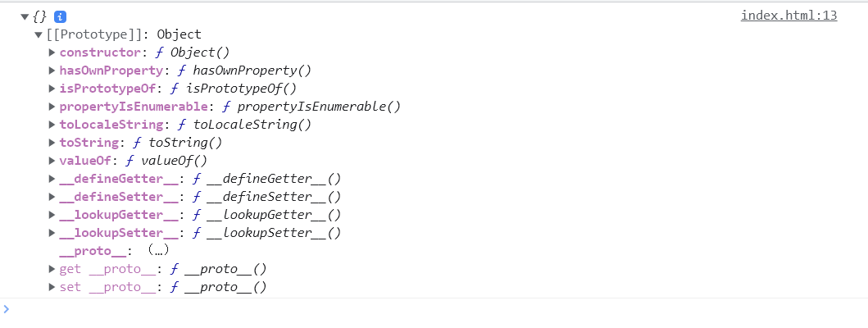Expand __lookupSetter__ arrow
Screen dimensions: 868x328
[x=52, y=233]
